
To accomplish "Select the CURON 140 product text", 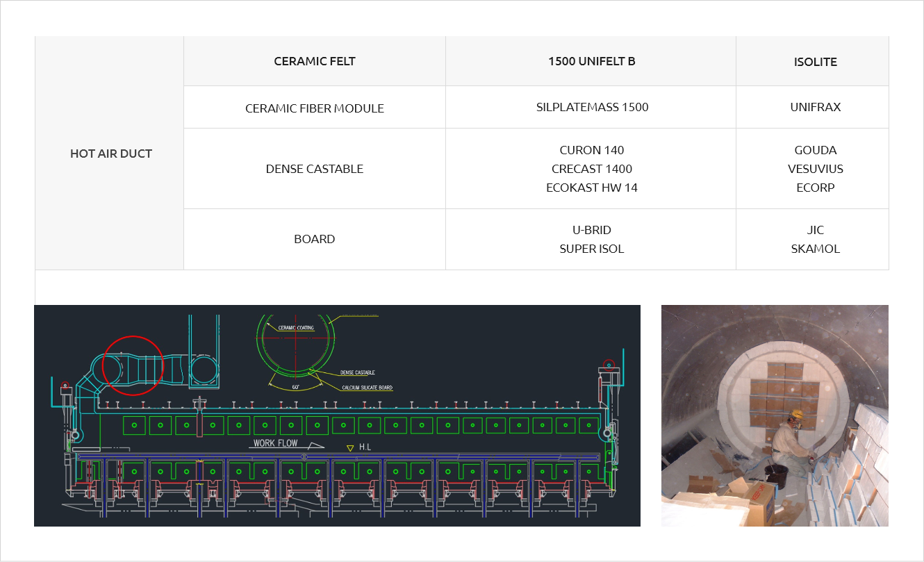I will coord(592,150).
